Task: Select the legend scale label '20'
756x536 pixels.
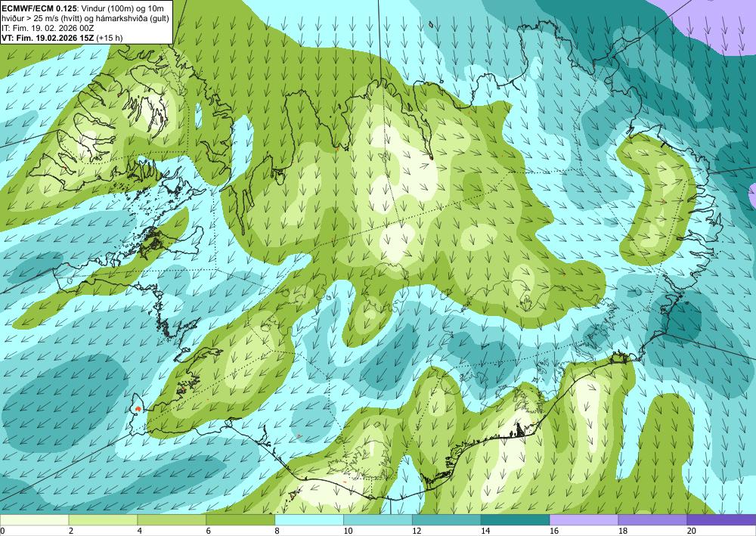Action: (692, 531)
